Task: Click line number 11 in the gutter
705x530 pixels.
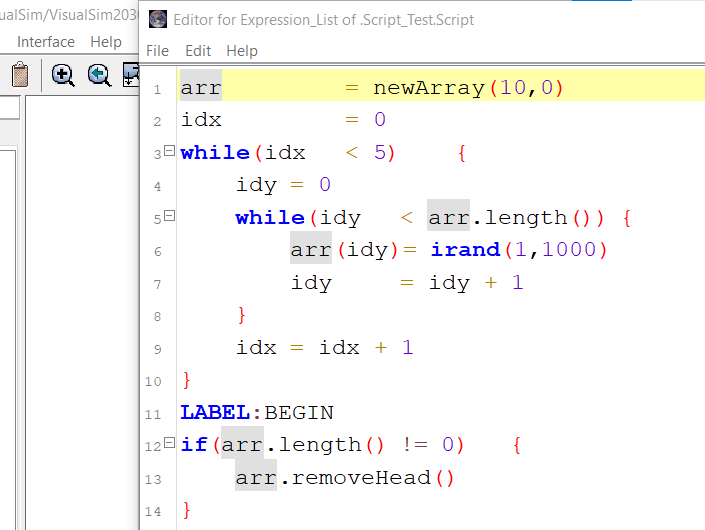Action: pos(153,414)
